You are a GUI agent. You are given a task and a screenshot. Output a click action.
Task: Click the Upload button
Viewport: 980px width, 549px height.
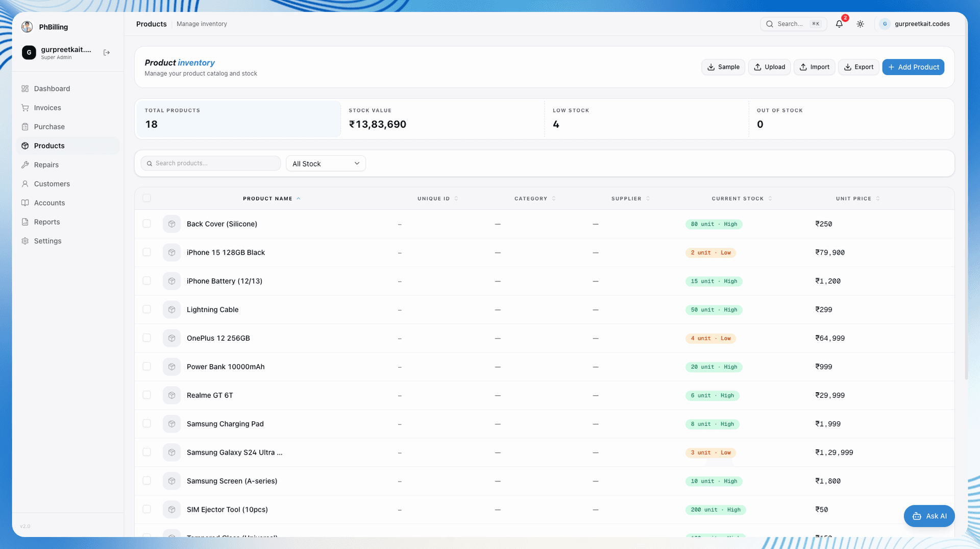pos(769,67)
